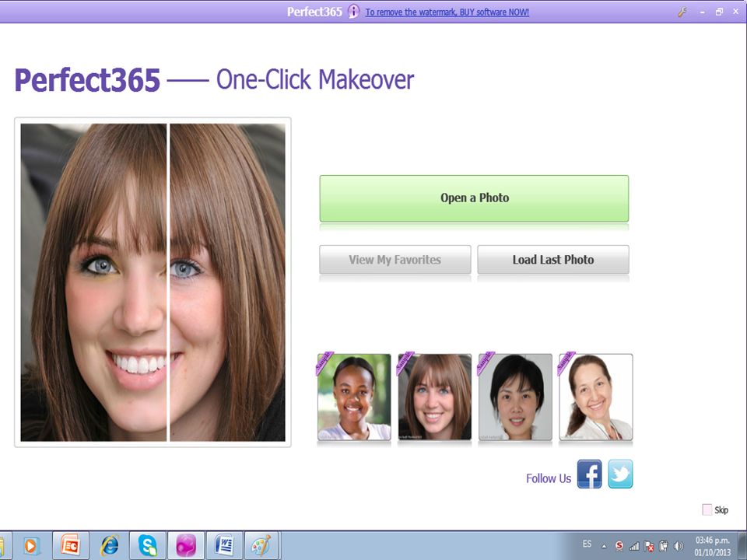This screenshot has height=560, width=747.
Task: Tick the Skip checkbox
Action: point(707,509)
